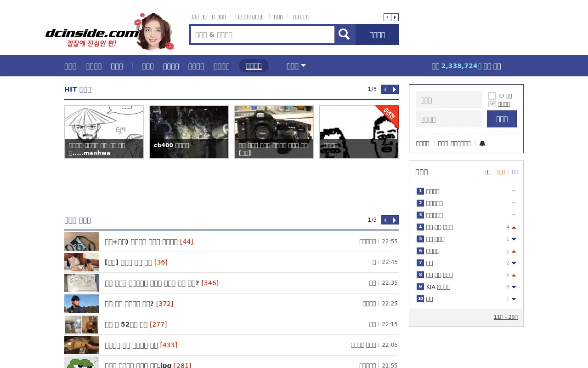
Task: Select the highlighted yellow-underlined navbar tab
Action: tap(254, 66)
